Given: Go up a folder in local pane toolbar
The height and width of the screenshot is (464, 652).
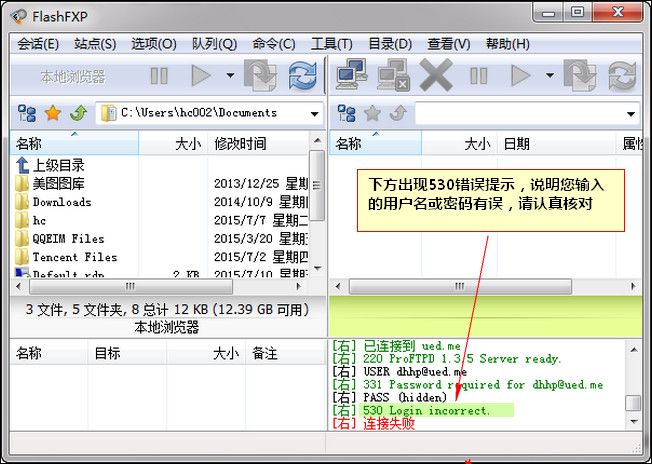Looking at the screenshot, I should [x=78, y=113].
